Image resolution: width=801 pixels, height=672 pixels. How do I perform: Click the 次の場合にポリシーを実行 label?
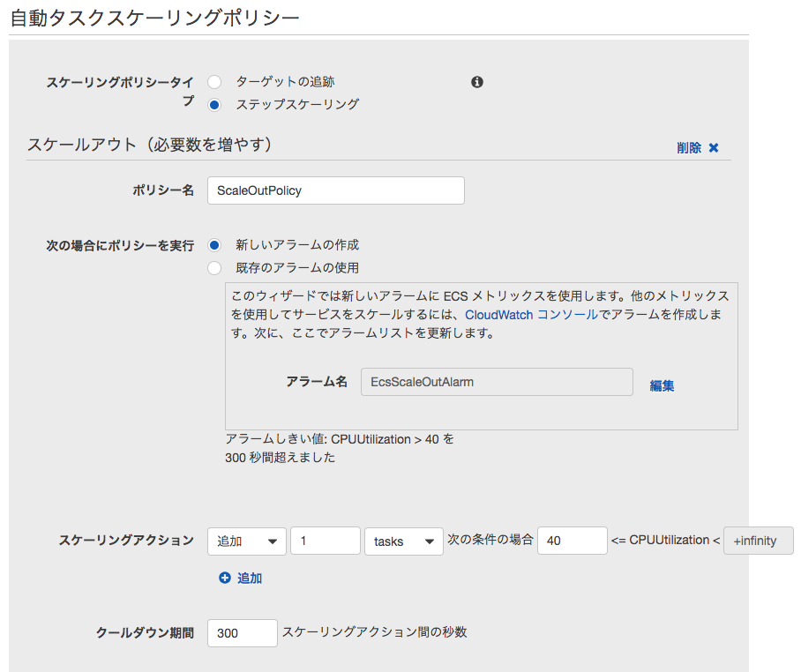click(120, 246)
